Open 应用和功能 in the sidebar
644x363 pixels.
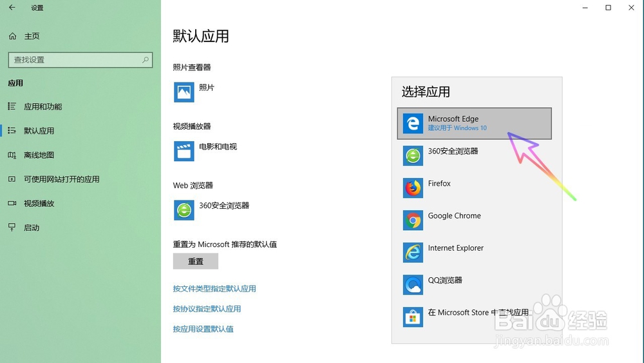[x=43, y=106]
